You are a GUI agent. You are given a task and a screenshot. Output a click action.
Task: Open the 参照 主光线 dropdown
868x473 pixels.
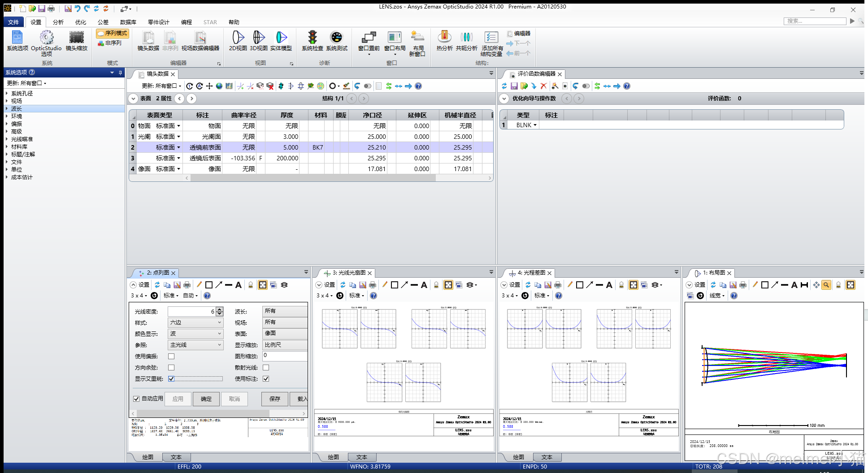click(195, 345)
